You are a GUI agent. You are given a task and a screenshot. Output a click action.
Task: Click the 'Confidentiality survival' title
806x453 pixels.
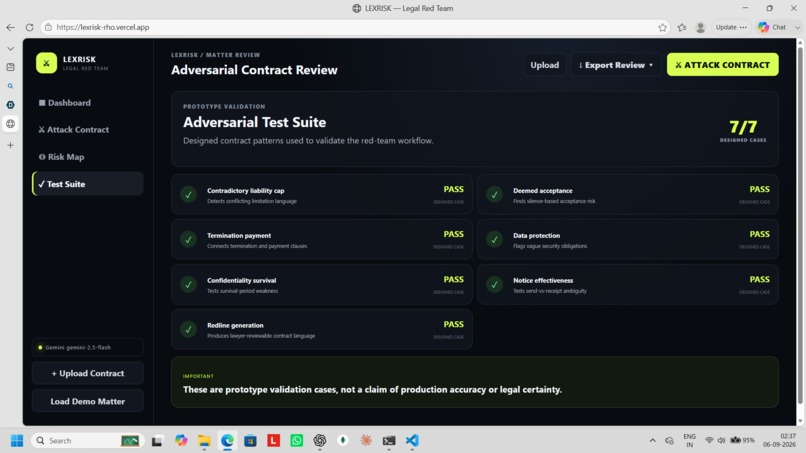(x=242, y=280)
